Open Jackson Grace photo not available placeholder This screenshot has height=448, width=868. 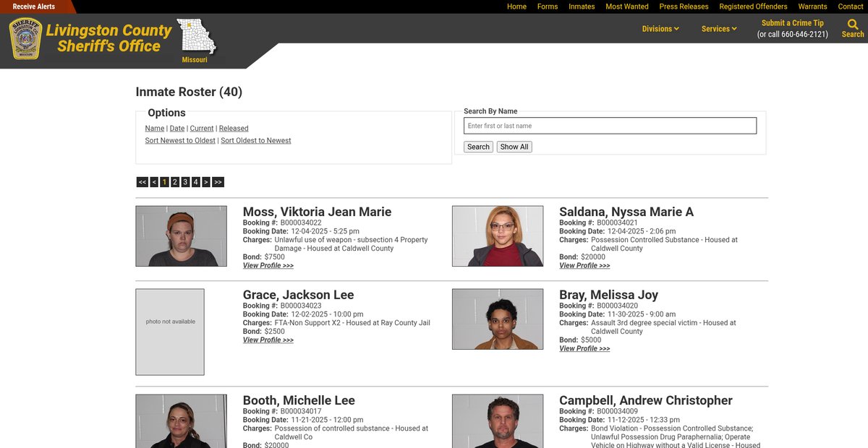tap(170, 332)
